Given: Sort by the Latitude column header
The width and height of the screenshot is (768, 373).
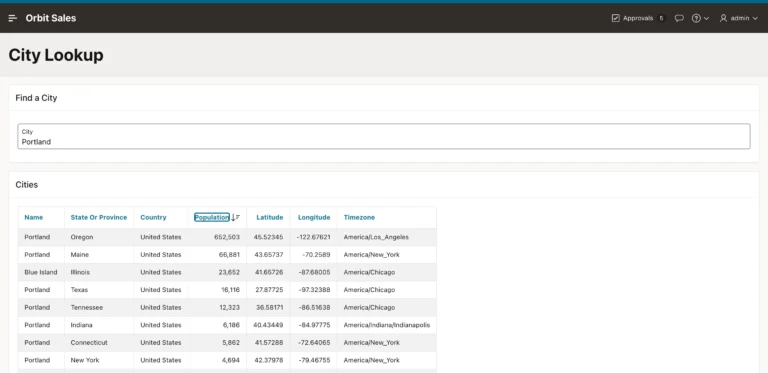Looking at the screenshot, I should click(x=270, y=217).
